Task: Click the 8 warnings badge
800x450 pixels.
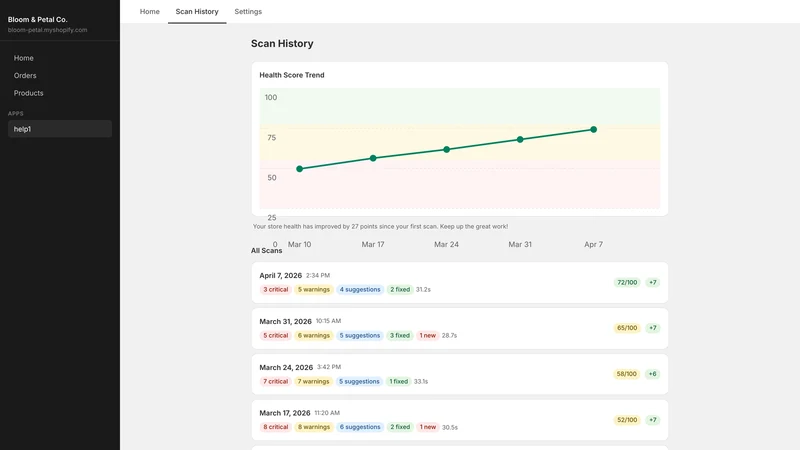Action: coord(314,427)
